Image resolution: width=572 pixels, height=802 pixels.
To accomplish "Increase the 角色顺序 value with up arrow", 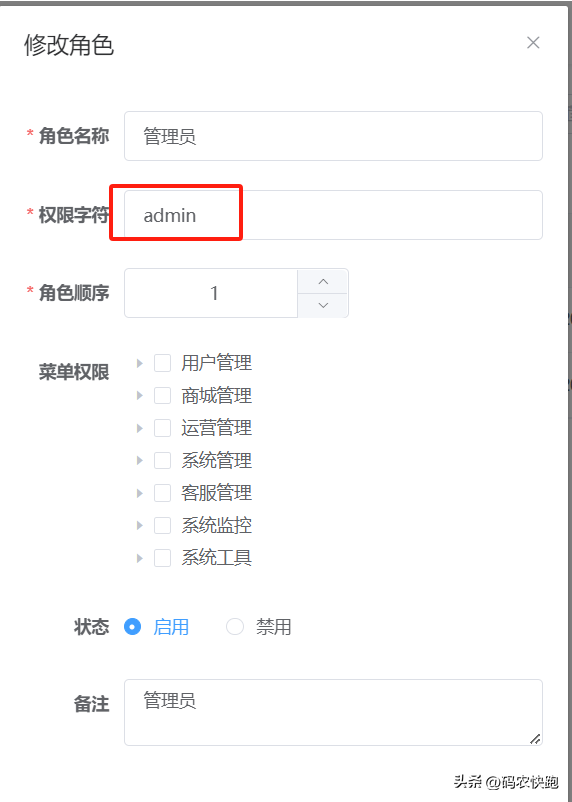I will (x=323, y=281).
